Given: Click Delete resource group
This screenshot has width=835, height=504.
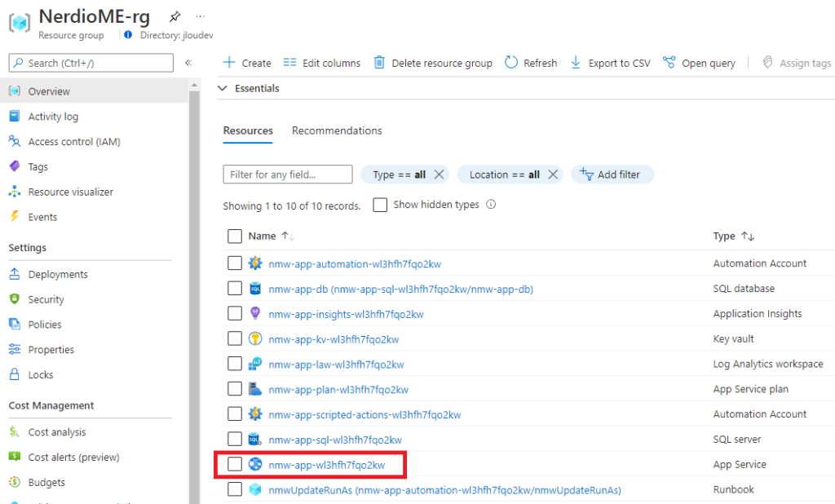Looking at the screenshot, I should click(433, 63).
